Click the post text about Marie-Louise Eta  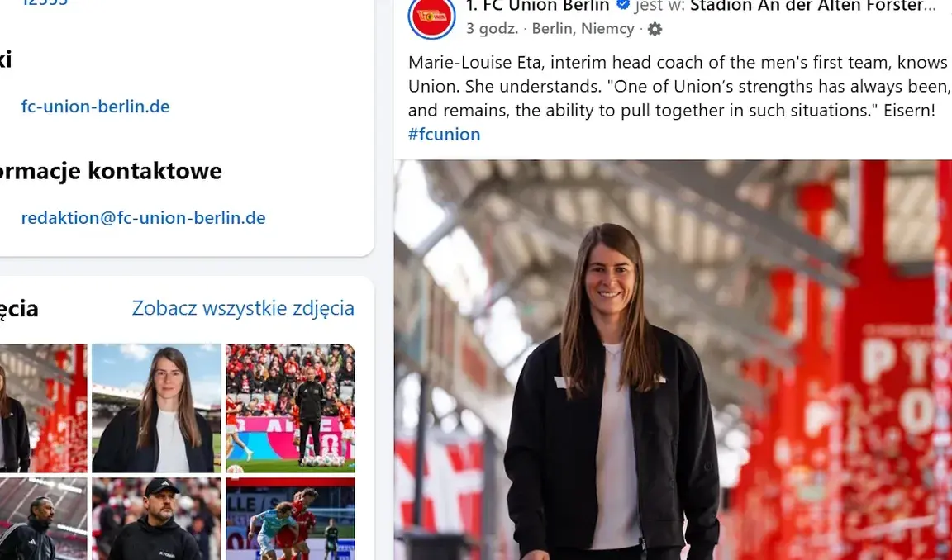[678, 86]
